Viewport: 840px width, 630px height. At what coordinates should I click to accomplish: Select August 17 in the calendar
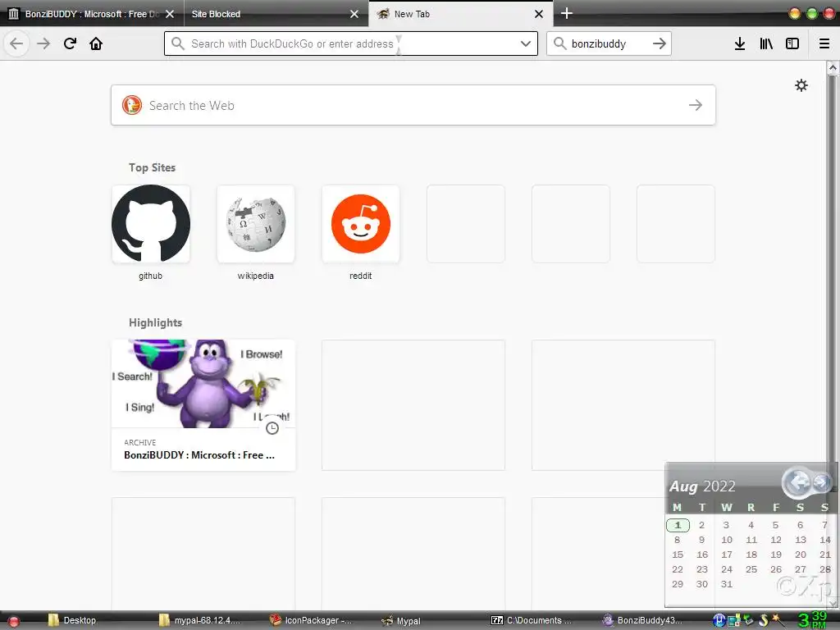[727, 555]
